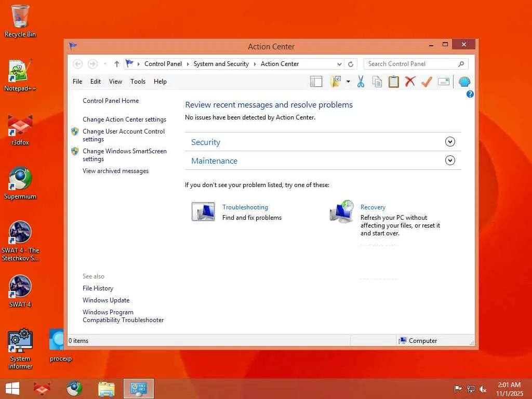The height and width of the screenshot is (399, 532).
Task: Select the System Informer desktop shortcut
Action: coord(20,349)
